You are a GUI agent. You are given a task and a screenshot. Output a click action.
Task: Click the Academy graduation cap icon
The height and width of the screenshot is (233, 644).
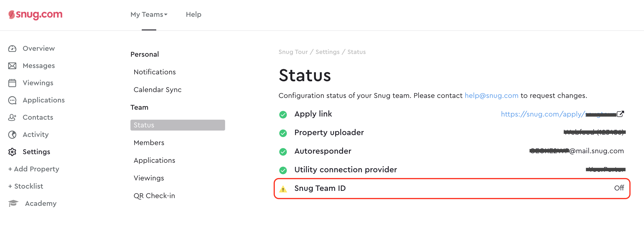tap(13, 204)
